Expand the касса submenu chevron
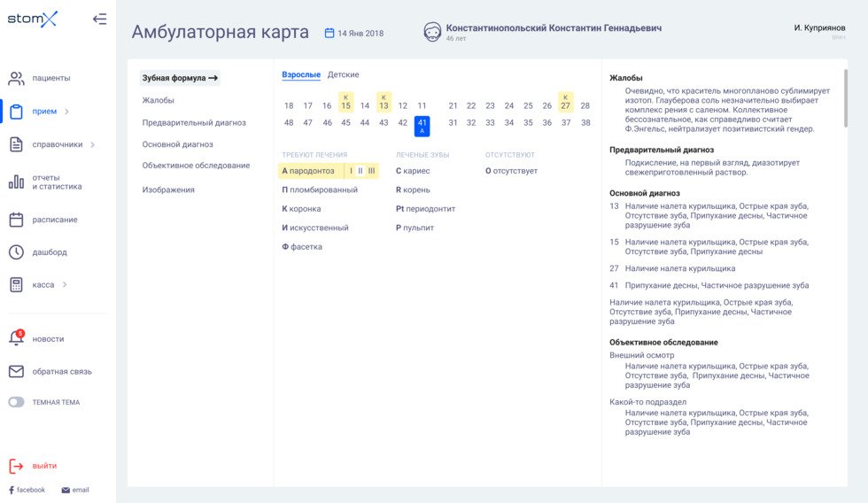 pyautogui.click(x=65, y=284)
